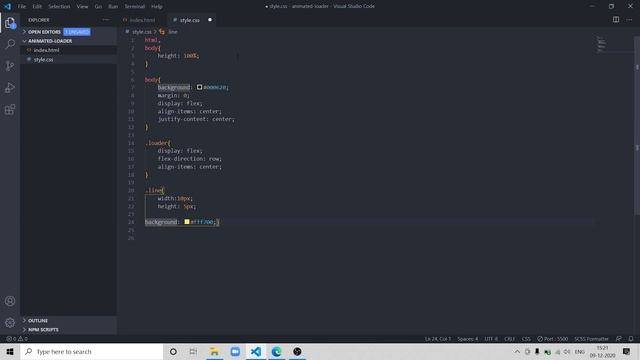This screenshot has width=640, height=360.
Task: Click the VS Code logo in title bar
Action: (x=7, y=6)
